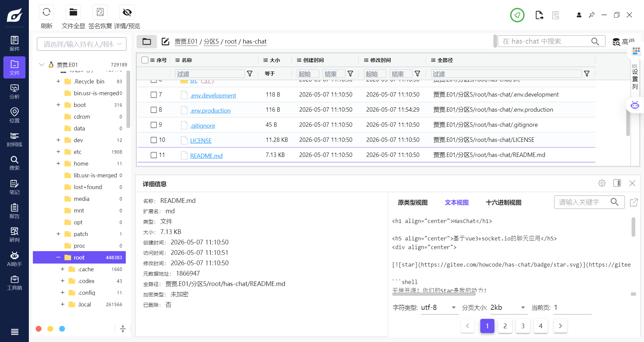Click the edit path pencil icon
This screenshot has height=342, width=644.
[x=165, y=42]
